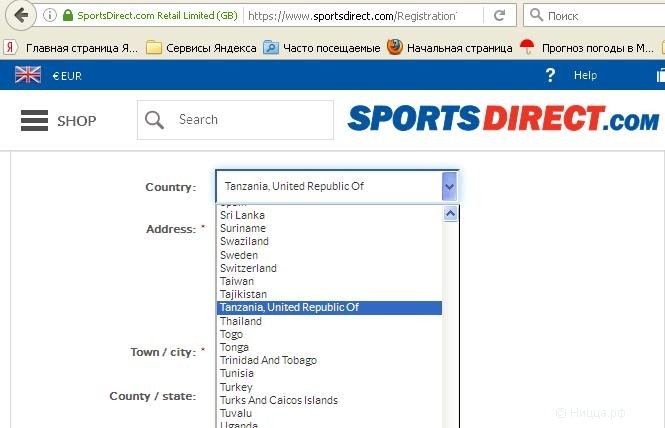The width and height of the screenshot is (665, 428).
Task: Click the magnifier icon in site search
Action: pos(155,120)
